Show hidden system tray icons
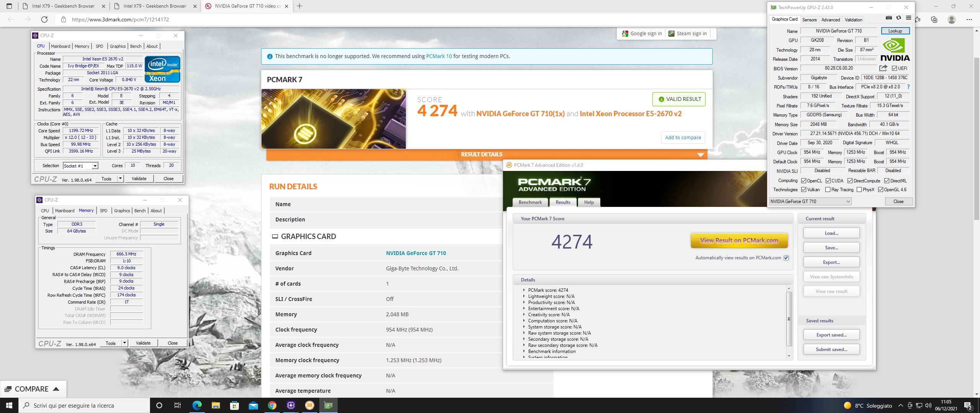Image resolution: width=980 pixels, height=413 pixels. point(901,406)
